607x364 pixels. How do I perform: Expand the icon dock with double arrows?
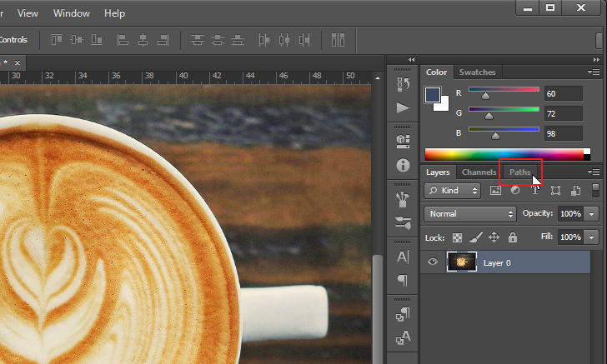(411, 60)
